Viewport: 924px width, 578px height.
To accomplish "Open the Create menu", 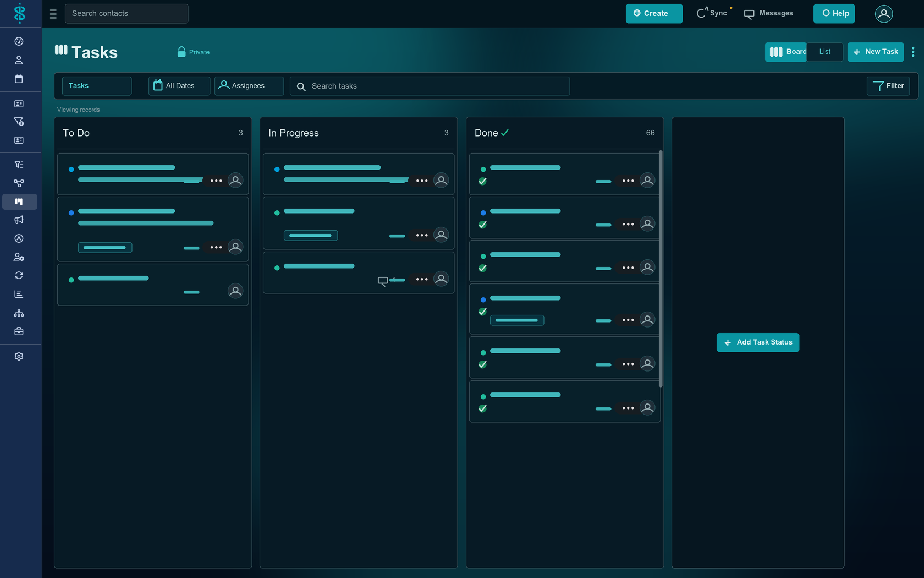I will coord(654,13).
